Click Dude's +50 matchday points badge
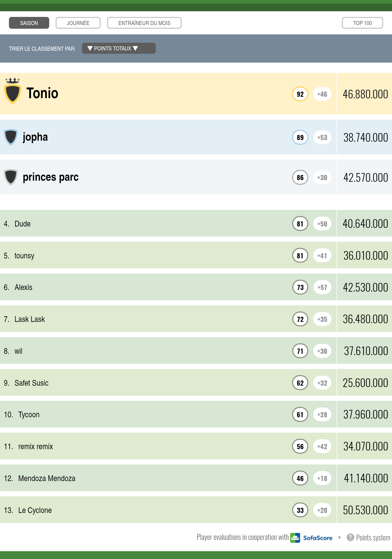 click(x=322, y=224)
